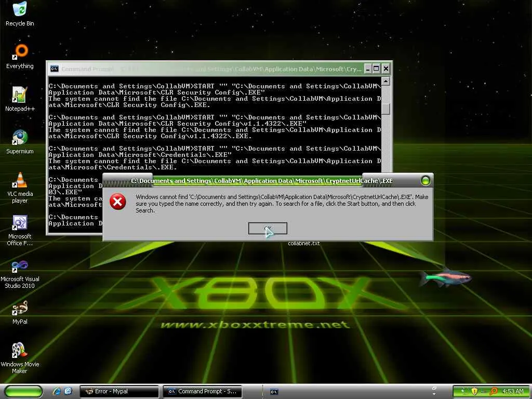Select the Everything desktop shortcut
The width and height of the screenshot is (532, 399).
(x=20, y=56)
